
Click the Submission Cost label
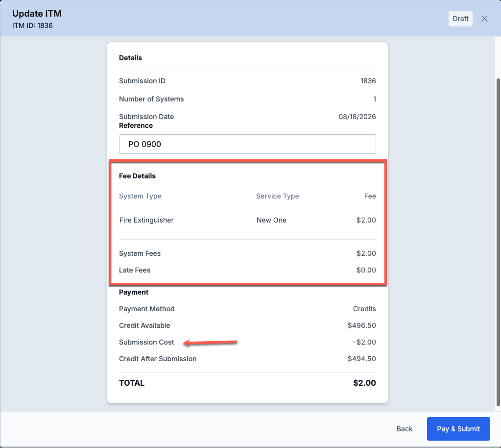(146, 342)
